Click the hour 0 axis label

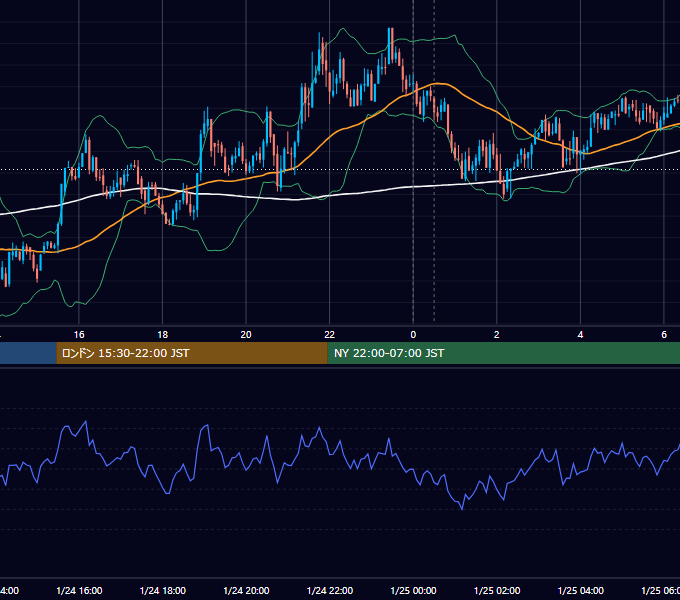(413, 335)
